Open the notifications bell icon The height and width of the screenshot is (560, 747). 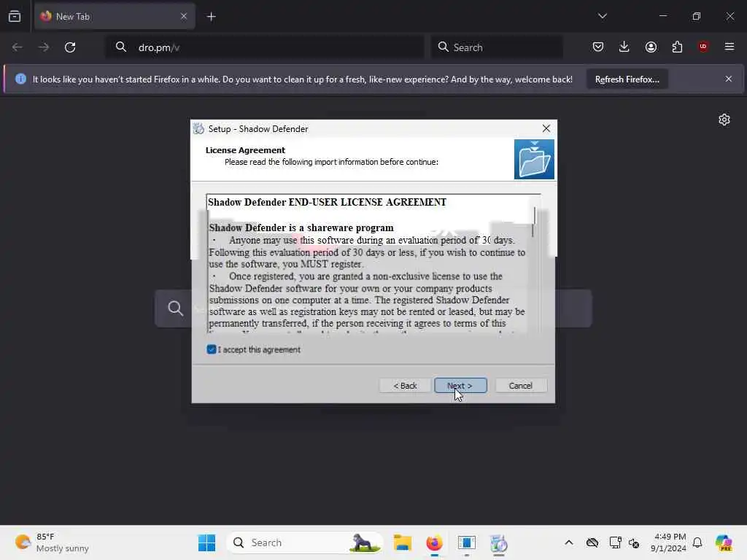point(697,542)
